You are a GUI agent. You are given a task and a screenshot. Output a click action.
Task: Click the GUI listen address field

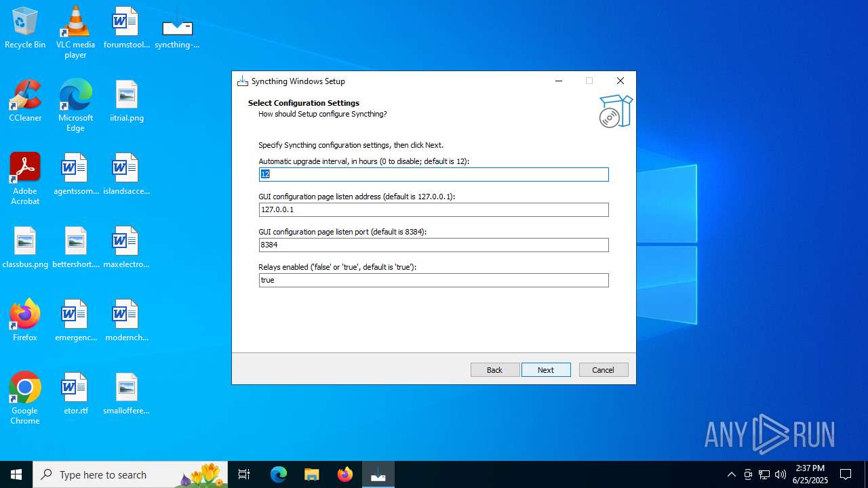click(x=433, y=209)
